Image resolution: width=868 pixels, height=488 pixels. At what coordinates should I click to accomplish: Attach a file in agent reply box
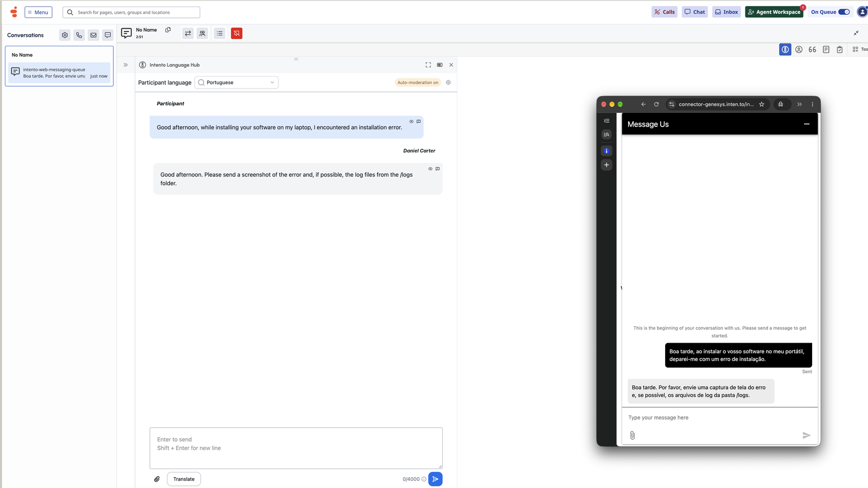157,479
